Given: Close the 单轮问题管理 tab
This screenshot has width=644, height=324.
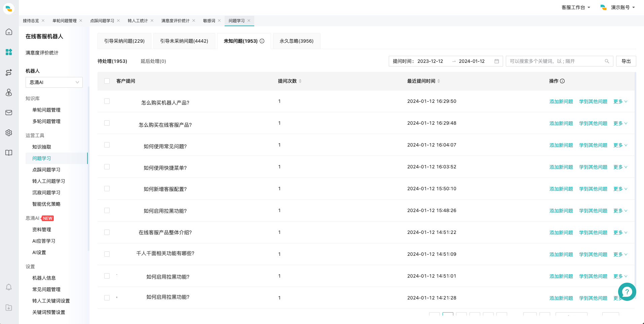Looking at the screenshot, I should (x=81, y=21).
